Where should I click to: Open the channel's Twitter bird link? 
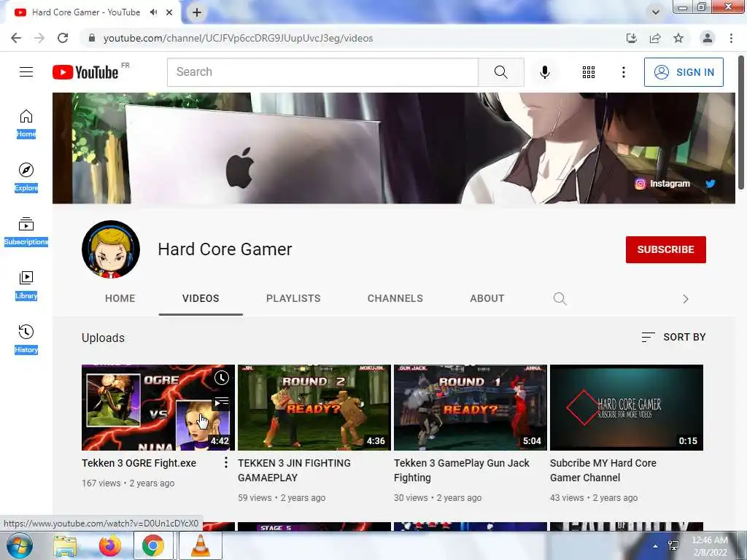[710, 184]
